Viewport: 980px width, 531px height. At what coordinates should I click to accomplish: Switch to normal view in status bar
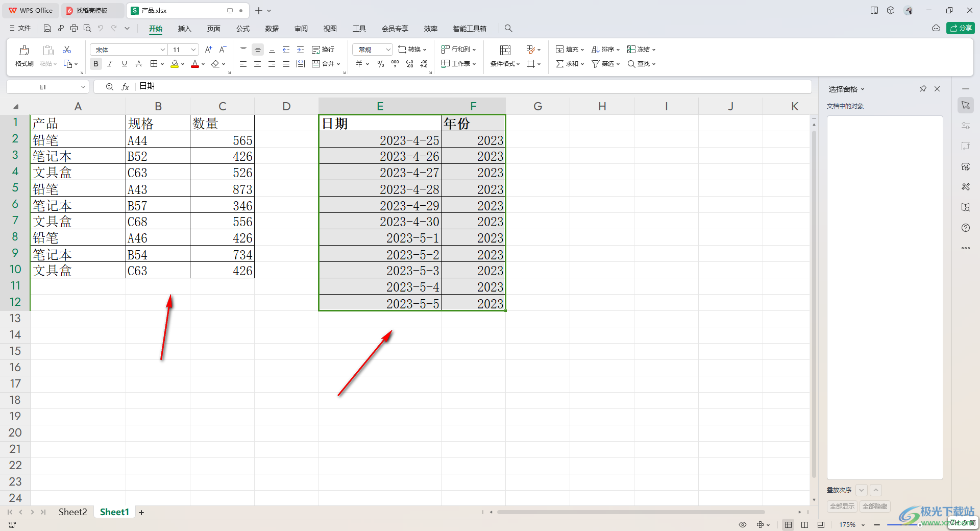789,524
